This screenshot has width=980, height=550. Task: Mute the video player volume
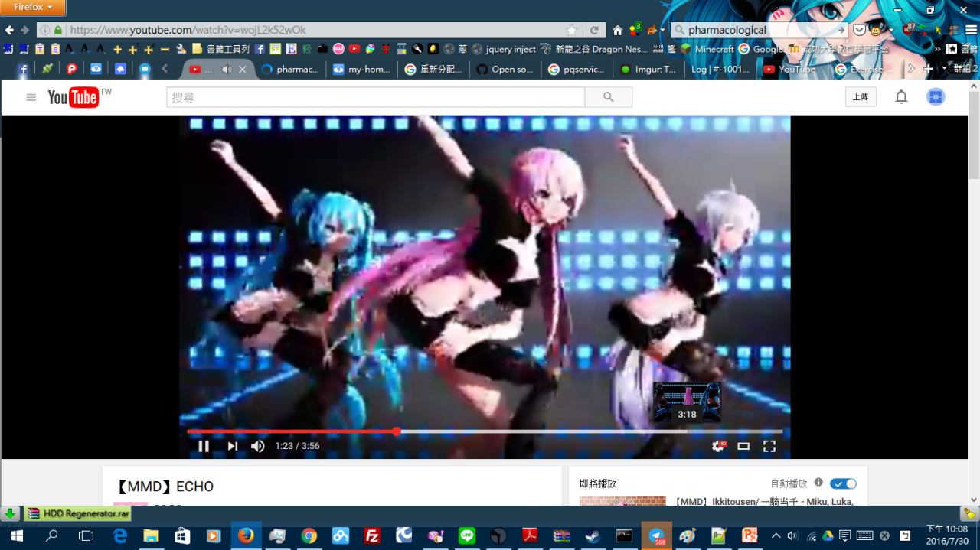[258, 446]
